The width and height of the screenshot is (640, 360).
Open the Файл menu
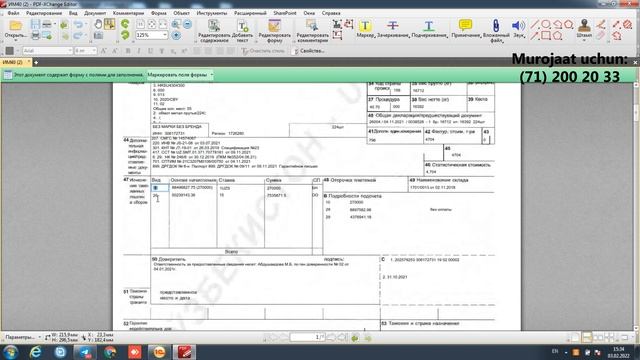tap(13, 13)
